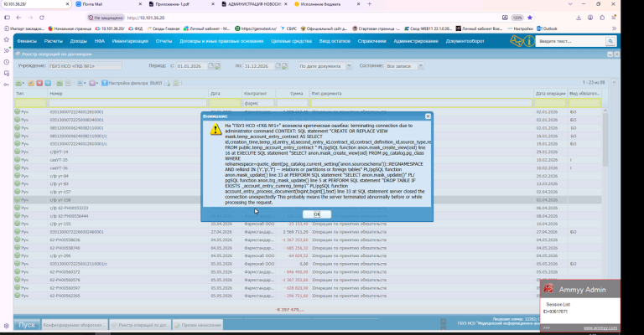Image resolution: width=644 pixels, height=335 pixels.
Task: Open calendar for period end date
Action: (278, 66)
